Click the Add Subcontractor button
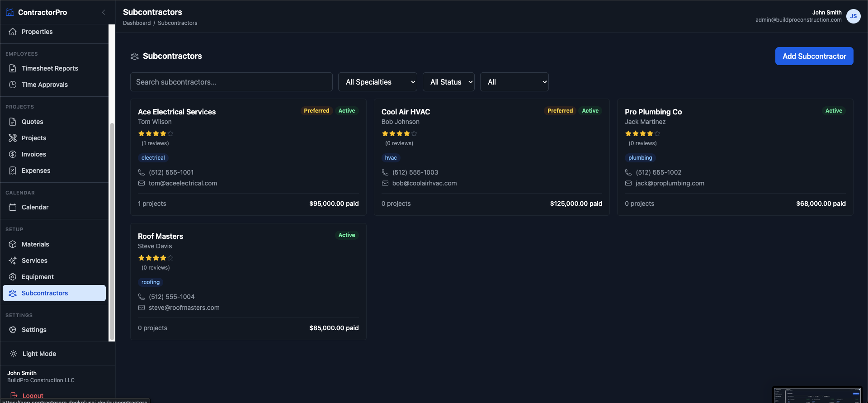Screen dimensions: 868x403 814,56
